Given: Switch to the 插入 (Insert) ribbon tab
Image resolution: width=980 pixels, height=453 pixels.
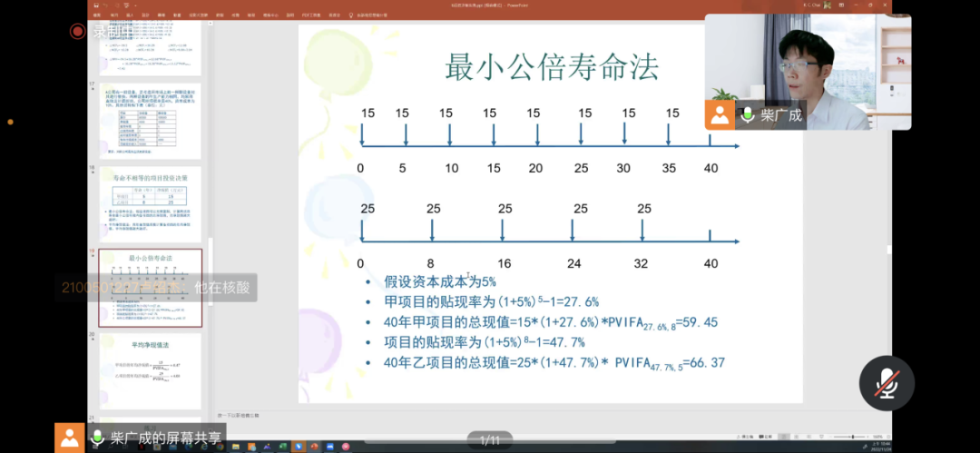Looking at the screenshot, I should [x=130, y=15].
